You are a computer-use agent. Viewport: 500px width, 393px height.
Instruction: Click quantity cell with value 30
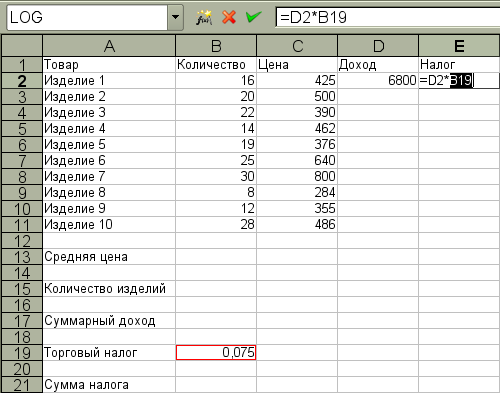(216, 177)
